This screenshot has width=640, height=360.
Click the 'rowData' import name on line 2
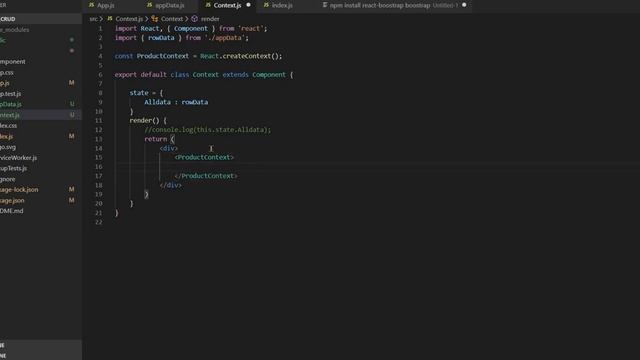pos(161,38)
